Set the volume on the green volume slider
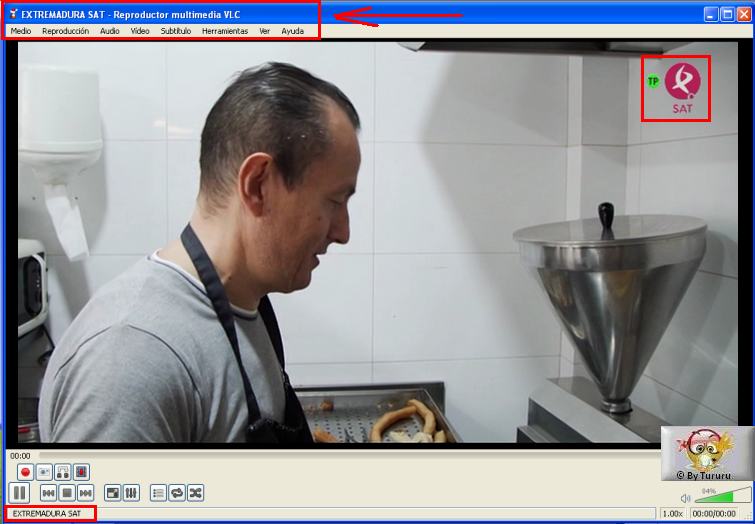Viewport: 755px width, 524px height. click(723, 496)
